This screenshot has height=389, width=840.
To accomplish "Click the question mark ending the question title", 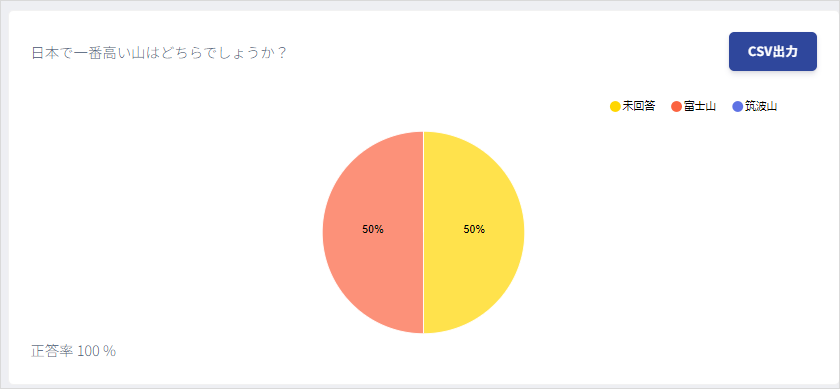I will point(280,53).
